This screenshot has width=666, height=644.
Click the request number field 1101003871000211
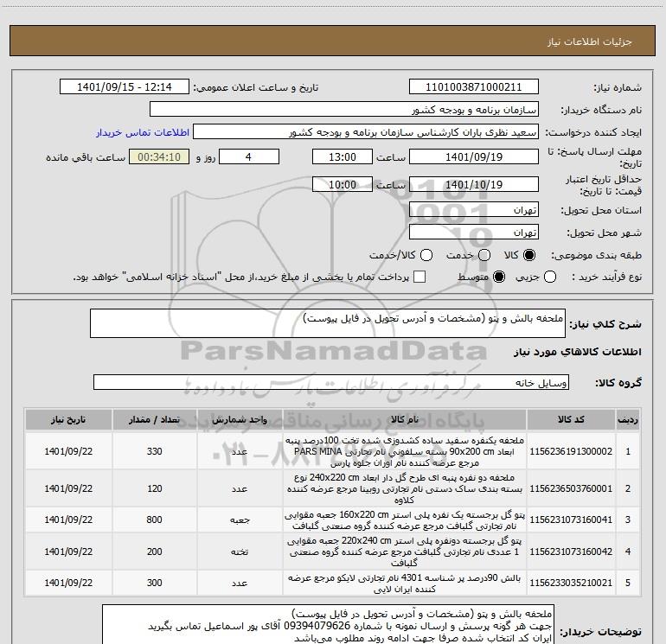click(474, 86)
